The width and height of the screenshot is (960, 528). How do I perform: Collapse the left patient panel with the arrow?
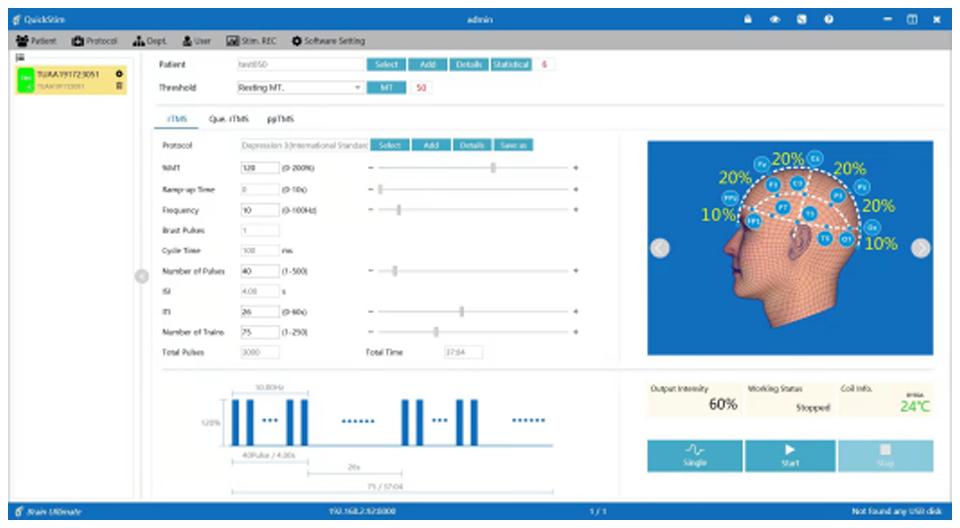[142, 277]
